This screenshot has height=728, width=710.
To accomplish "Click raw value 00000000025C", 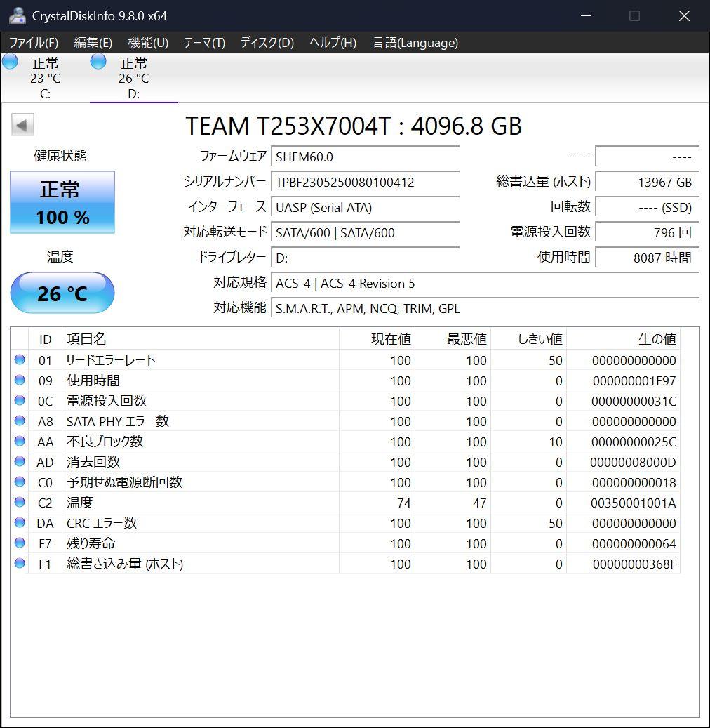I will [634, 442].
